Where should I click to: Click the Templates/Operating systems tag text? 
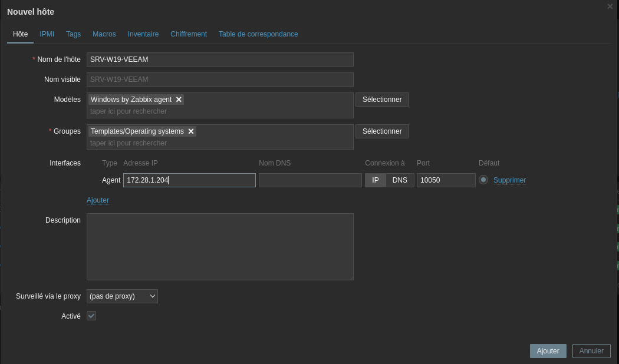137,131
